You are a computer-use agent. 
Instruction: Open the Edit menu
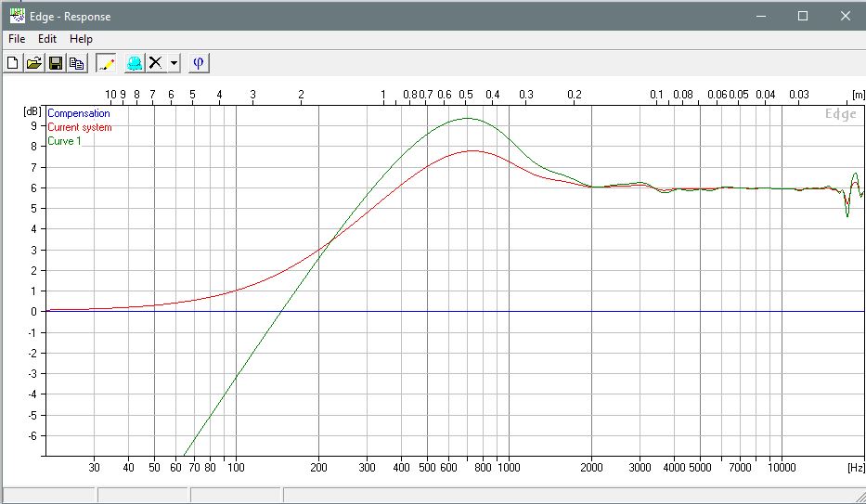47,39
